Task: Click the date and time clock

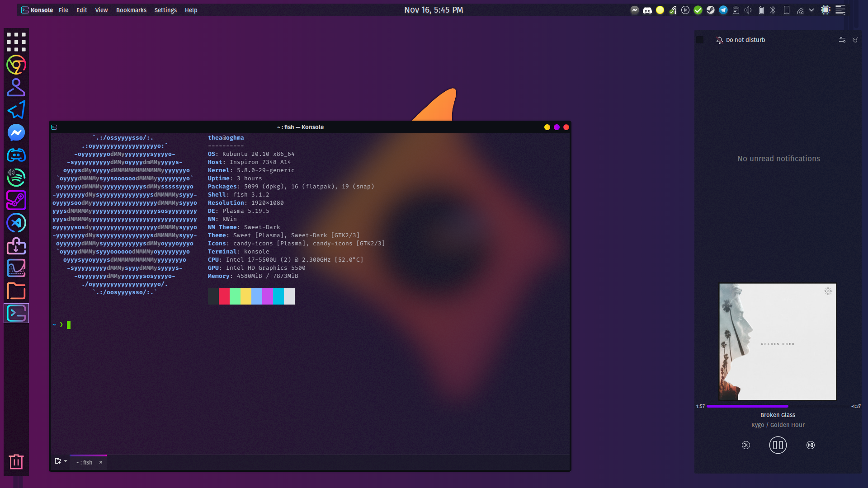Action: (434, 10)
